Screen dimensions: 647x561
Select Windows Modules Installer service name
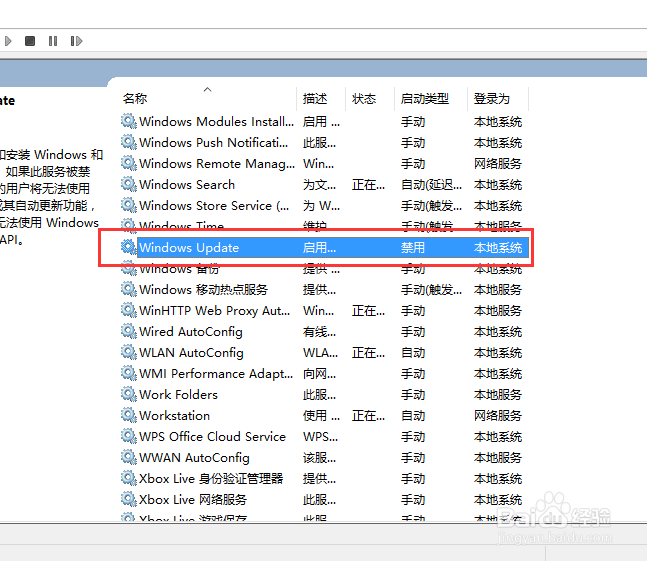217,121
